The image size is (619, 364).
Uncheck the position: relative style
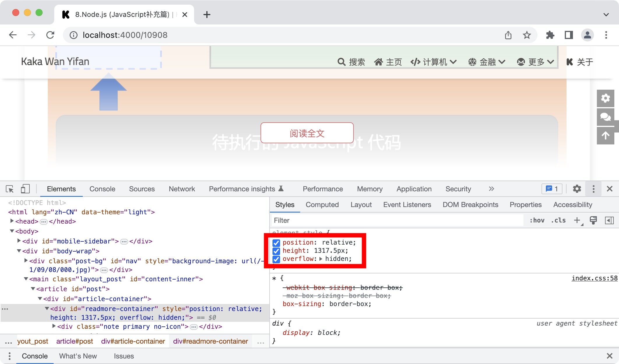click(x=276, y=243)
